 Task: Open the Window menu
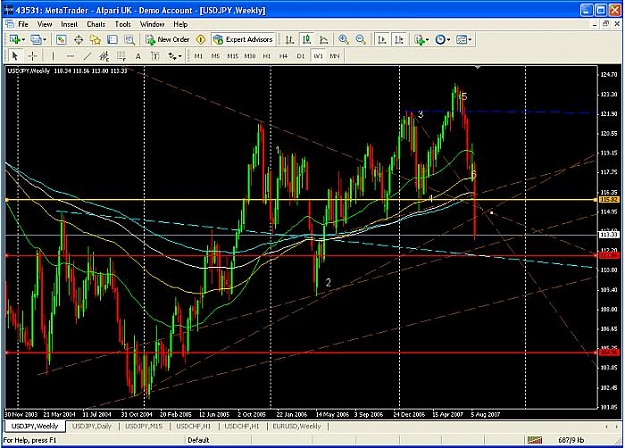click(152, 24)
